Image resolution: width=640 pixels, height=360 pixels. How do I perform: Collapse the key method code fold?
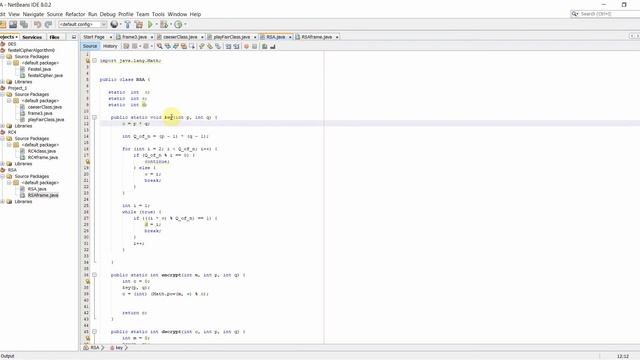[x=95, y=118]
